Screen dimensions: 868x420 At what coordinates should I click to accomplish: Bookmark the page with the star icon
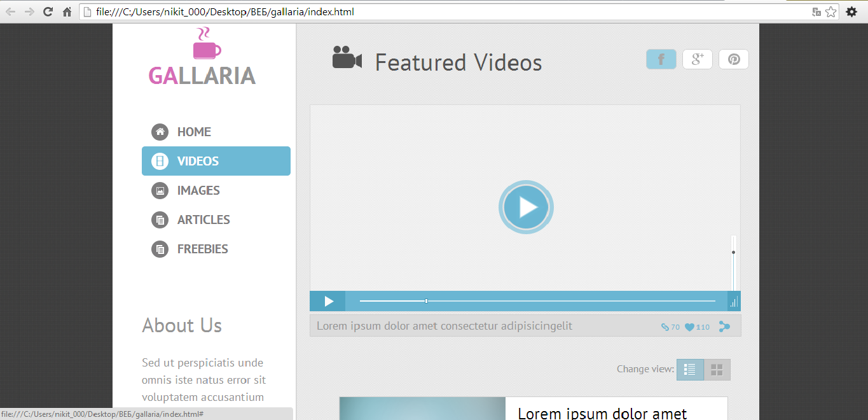pos(831,11)
